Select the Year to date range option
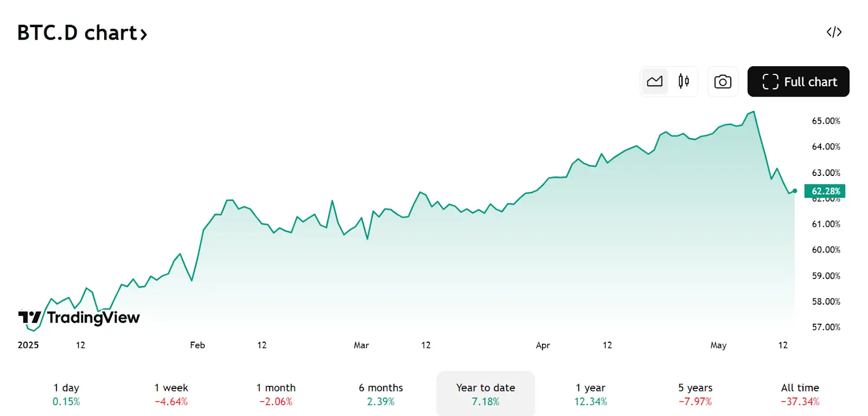Viewport: 868px width, 416px height. 486,393
